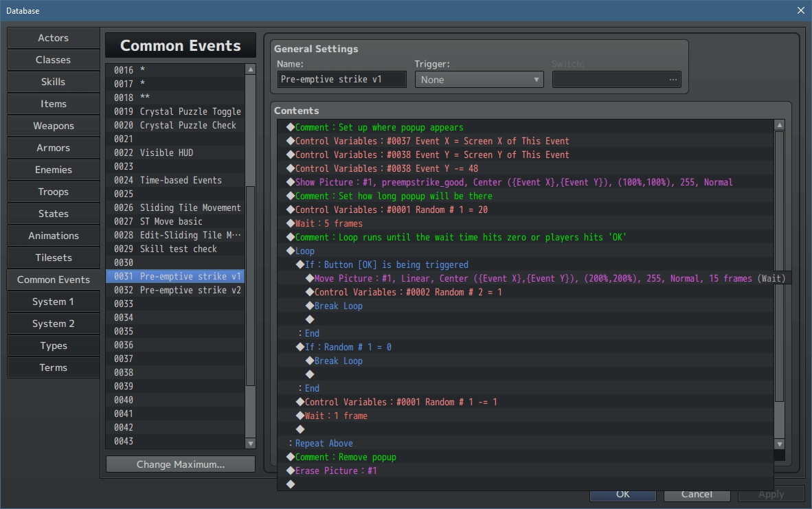Select event 0031 Pre-emptive strike v1
This screenshot has width=812, height=509.
click(175, 277)
